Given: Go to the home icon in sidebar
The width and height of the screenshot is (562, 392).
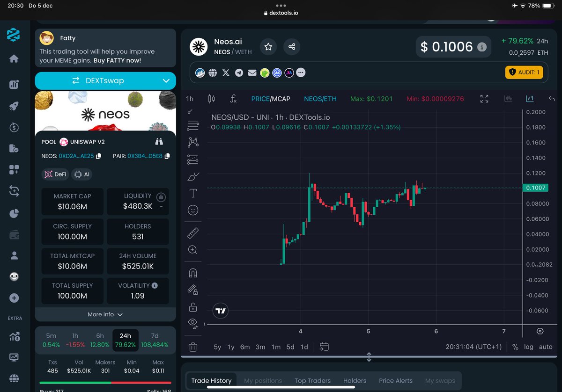Looking at the screenshot, I should [x=14, y=58].
